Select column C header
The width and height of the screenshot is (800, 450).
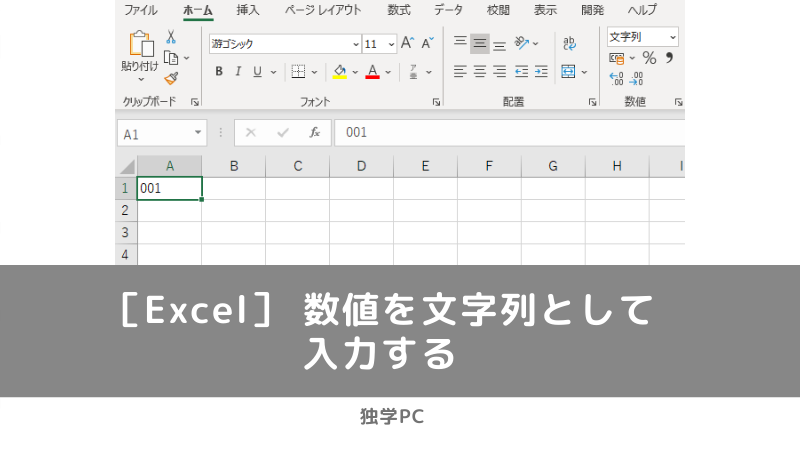[297, 166]
